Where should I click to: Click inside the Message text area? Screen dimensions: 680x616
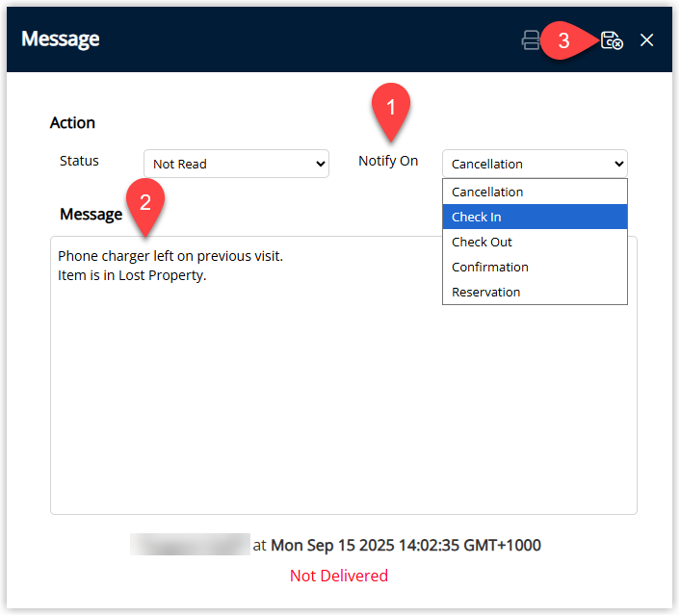click(x=344, y=375)
